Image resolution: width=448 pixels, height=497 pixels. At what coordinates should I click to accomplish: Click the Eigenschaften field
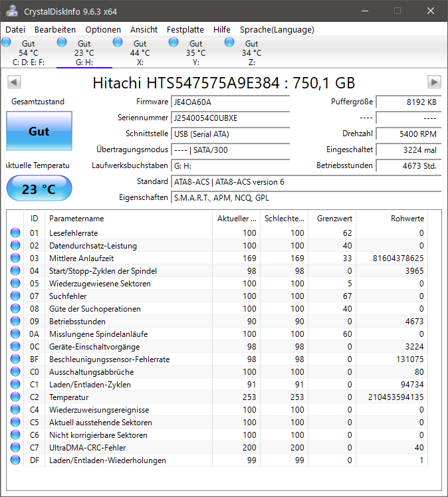[x=306, y=197]
